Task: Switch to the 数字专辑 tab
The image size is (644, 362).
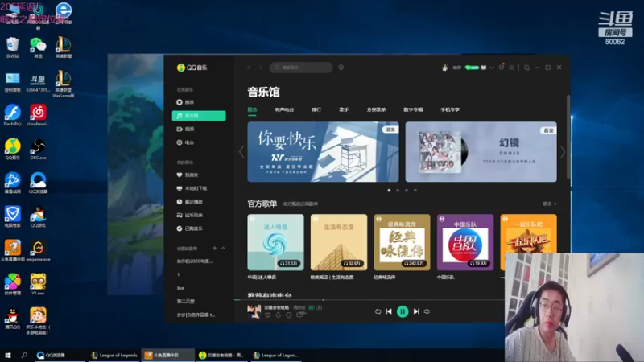Action: pyautogui.click(x=413, y=109)
